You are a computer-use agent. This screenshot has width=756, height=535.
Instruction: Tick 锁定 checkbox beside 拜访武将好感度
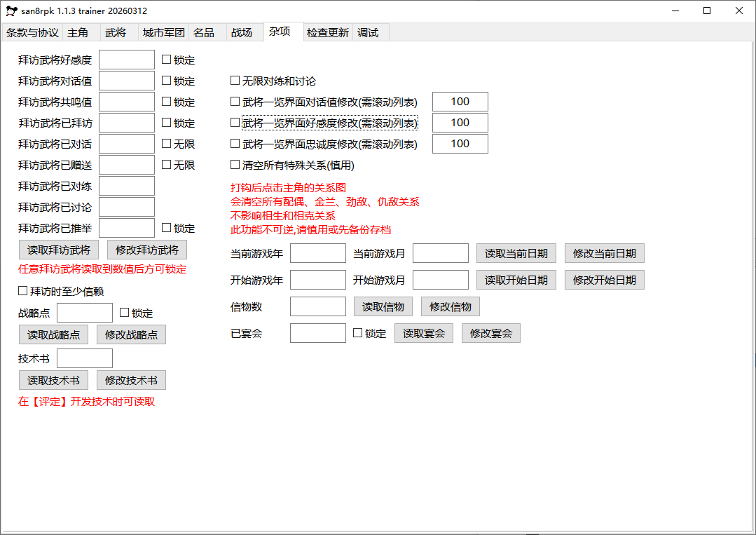pos(167,60)
